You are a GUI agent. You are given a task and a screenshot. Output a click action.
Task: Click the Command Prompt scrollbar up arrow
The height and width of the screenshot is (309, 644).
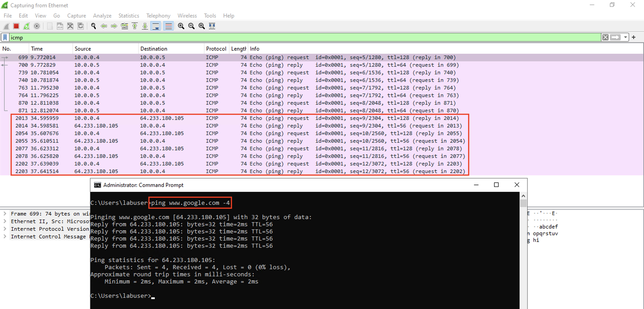coord(523,196)
